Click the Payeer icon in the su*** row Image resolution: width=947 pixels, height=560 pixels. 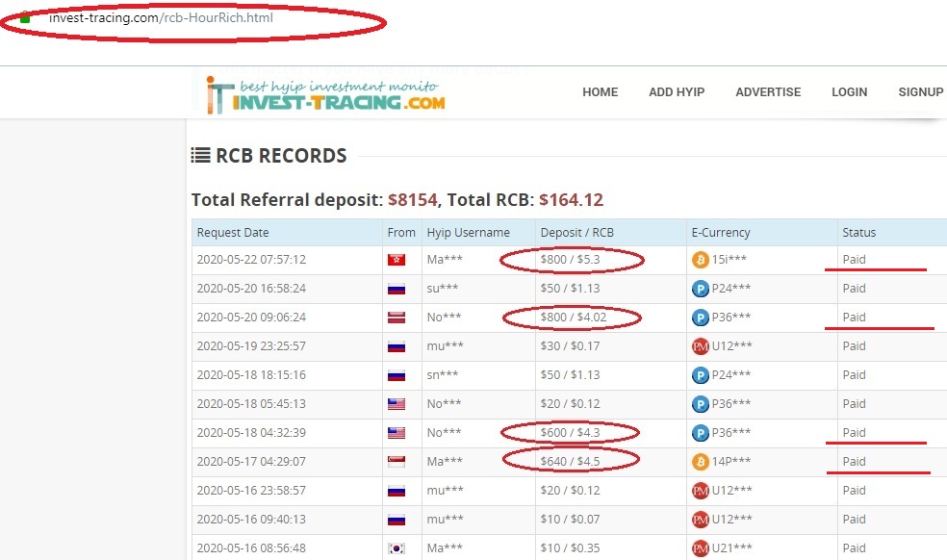[700, 289]
